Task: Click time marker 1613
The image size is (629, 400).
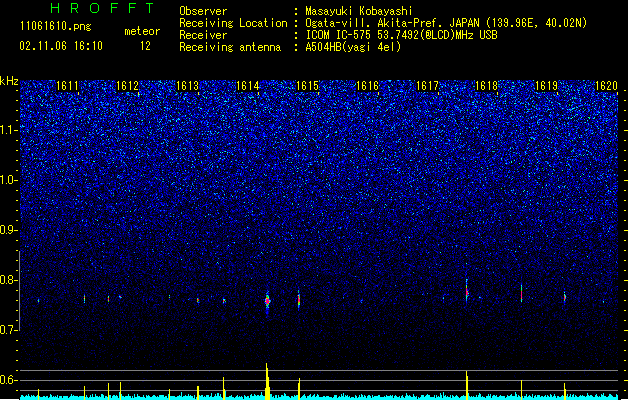Action: 187,86
